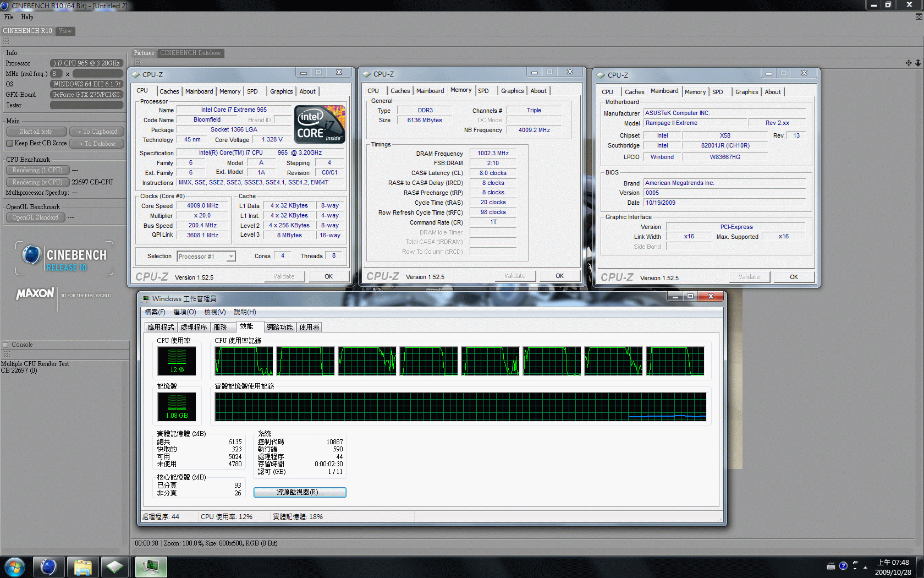Open CPU tab in memory CPU-Z window
This screenshot has height=578, width=924.
point(373,91)
